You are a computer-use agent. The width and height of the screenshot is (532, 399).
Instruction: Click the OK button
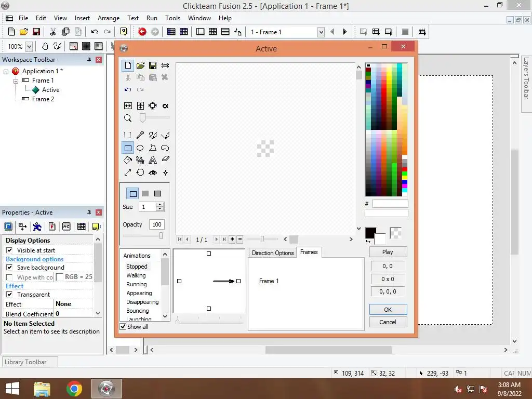click(388, 310)
